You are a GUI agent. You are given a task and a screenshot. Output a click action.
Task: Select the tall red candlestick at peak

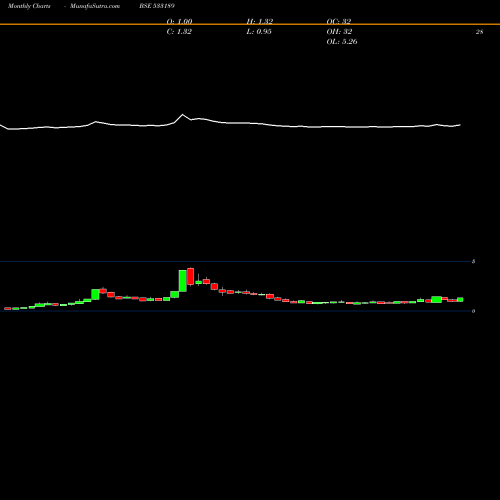[191, 276]
